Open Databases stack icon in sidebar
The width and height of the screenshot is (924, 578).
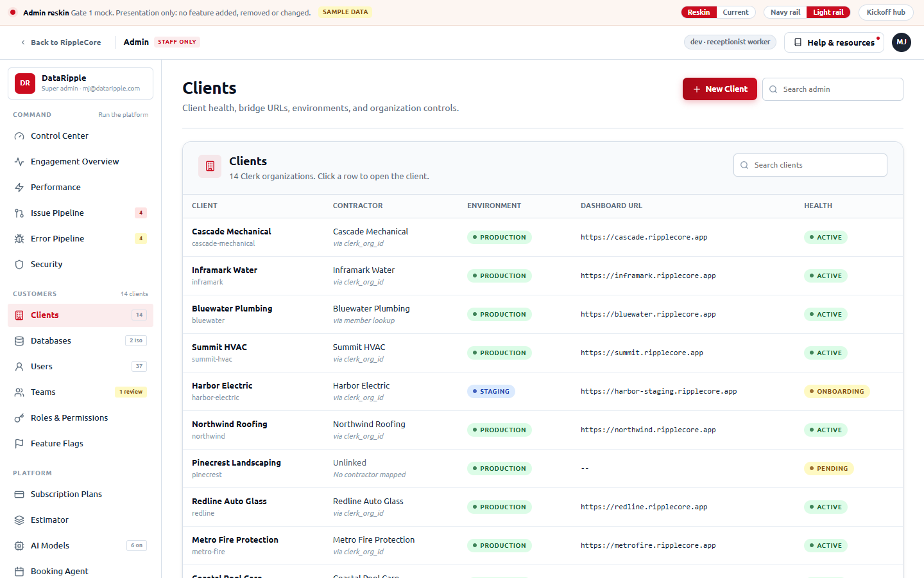click(19, 341)
